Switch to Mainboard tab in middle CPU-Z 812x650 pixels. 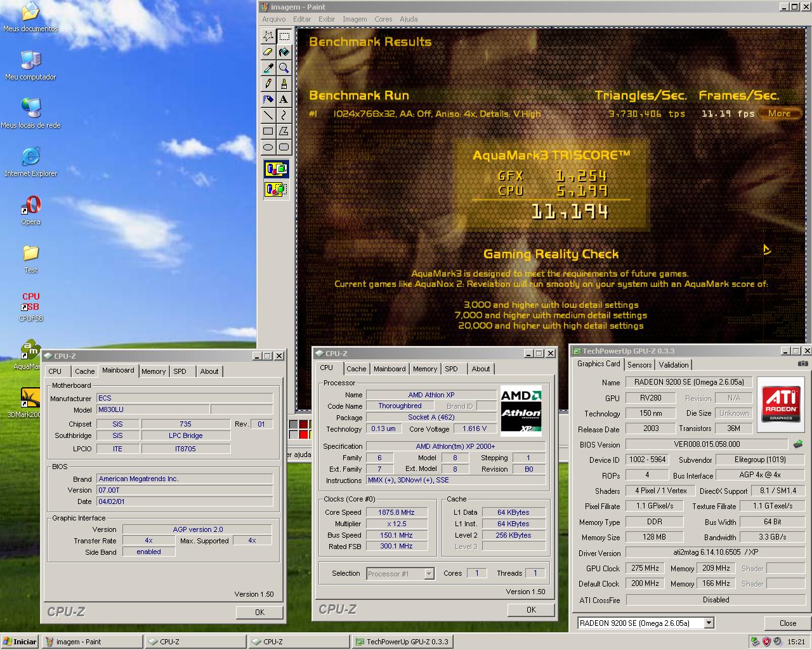[x=390, y=369]
